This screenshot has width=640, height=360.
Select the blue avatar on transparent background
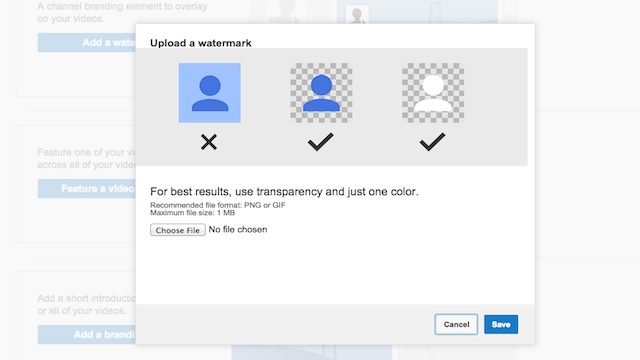321,93
